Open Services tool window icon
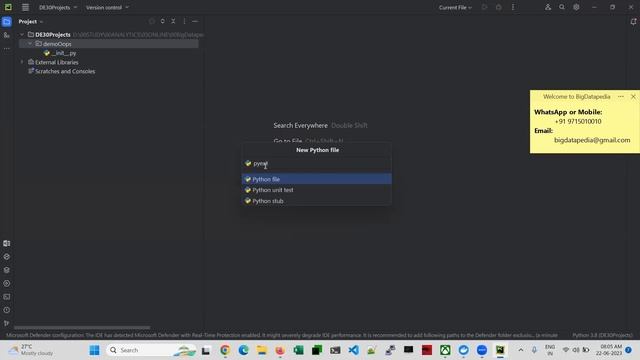640x360 pixels. pyautogui.click(x=7, y=284)
